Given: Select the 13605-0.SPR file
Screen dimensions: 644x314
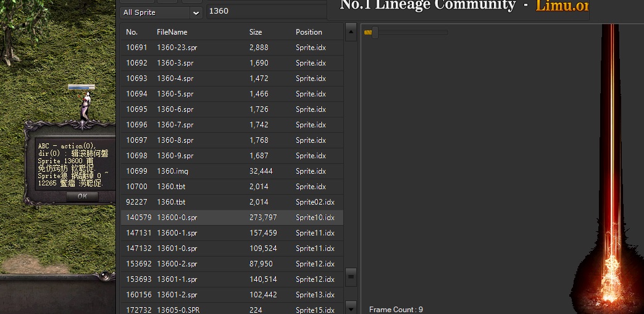Looking at the screenshot, I should point(232,308).
